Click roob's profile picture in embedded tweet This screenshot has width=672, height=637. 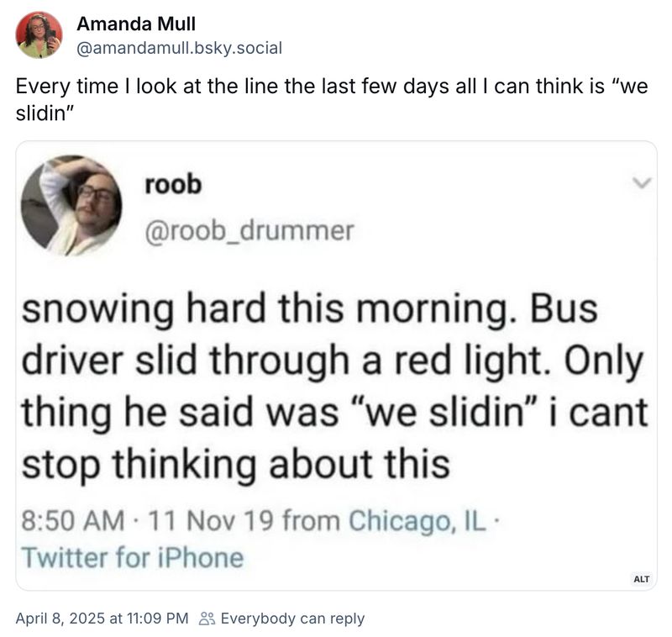point(77,205)
